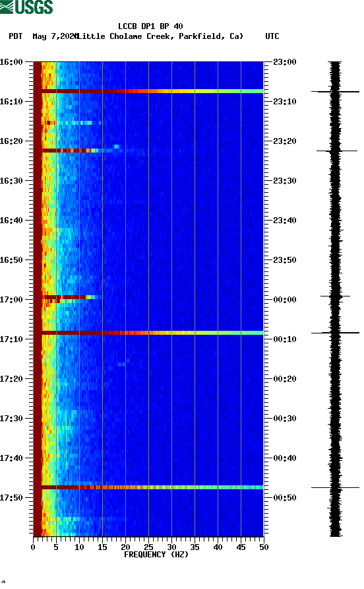Image resolution: width=364 pixels, height=589 pixels.
Task: Click the 45 Hz axis tick label
Action: point(241,547)
